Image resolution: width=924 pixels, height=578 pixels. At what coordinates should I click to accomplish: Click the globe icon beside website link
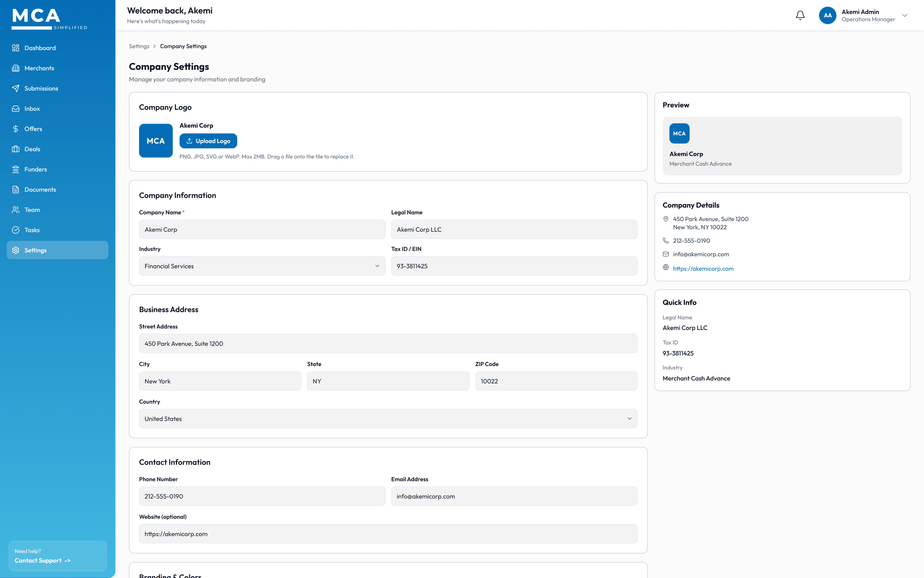point(666,267)
